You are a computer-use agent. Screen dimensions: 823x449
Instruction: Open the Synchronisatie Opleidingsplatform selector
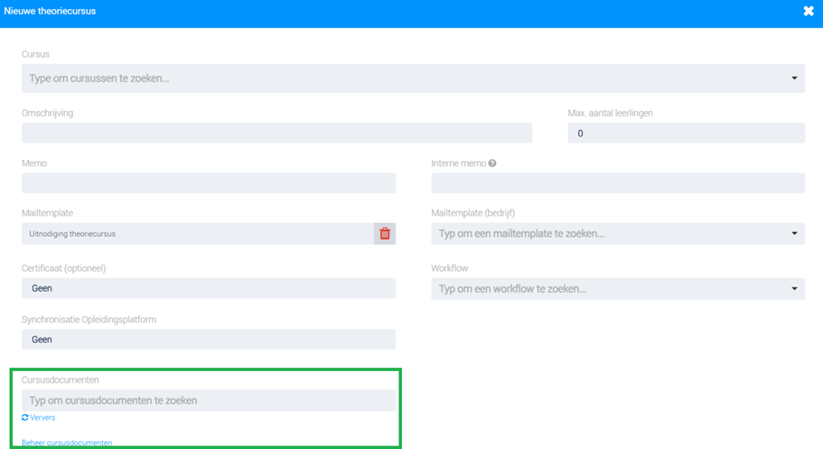(x=208, y=340)
